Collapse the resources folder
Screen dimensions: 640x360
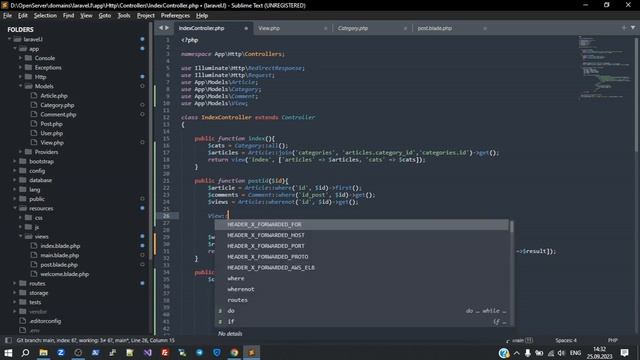click(x=15, y=208)
